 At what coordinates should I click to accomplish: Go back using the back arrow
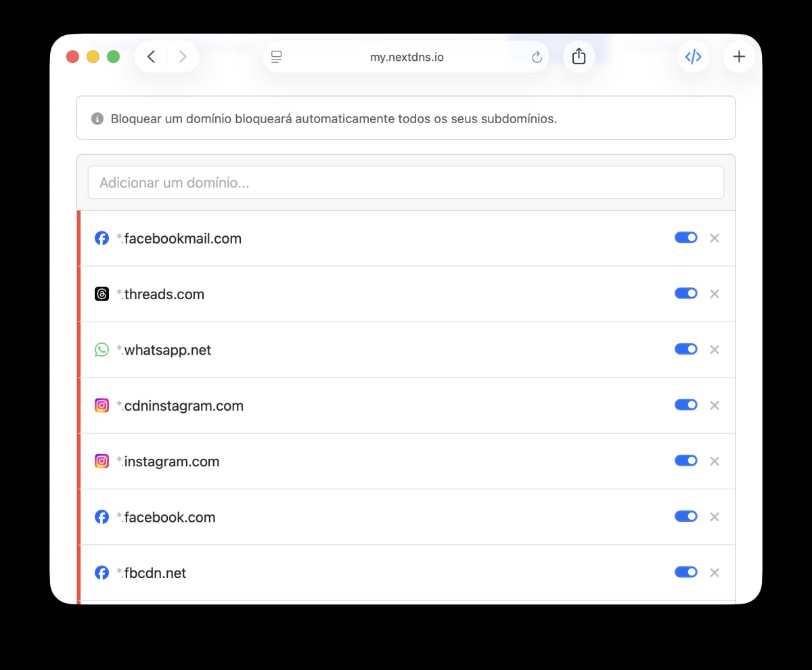coord(152,57)
